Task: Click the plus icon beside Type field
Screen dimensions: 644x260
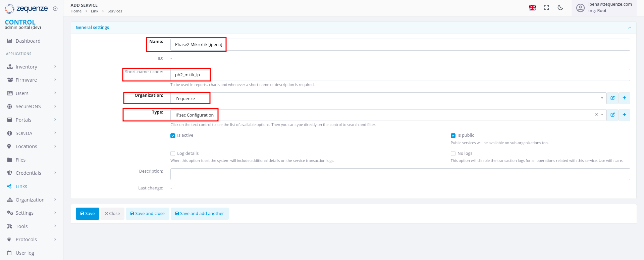Action: 624,115
